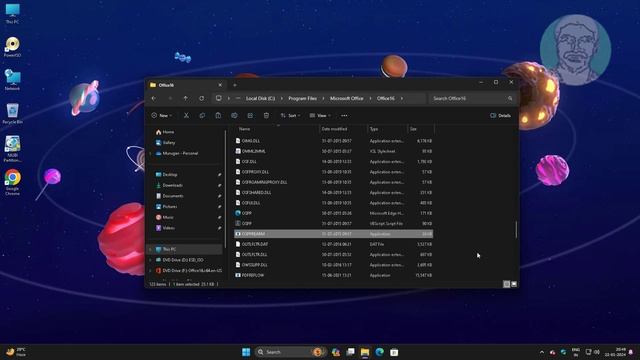Select the PDFREFLOW application row
The image size is (640, 360).
(x=333, y=275)
